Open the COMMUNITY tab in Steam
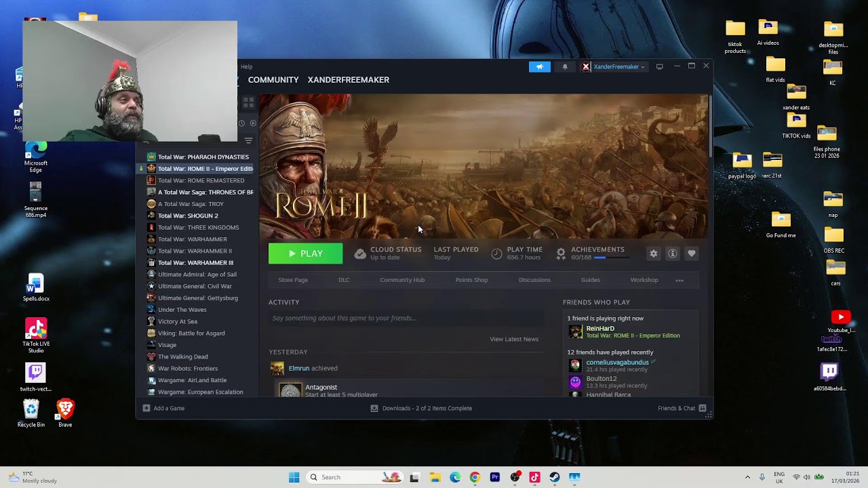The height and width of the screenshot is (488, 868). click(x=273, y=80)
